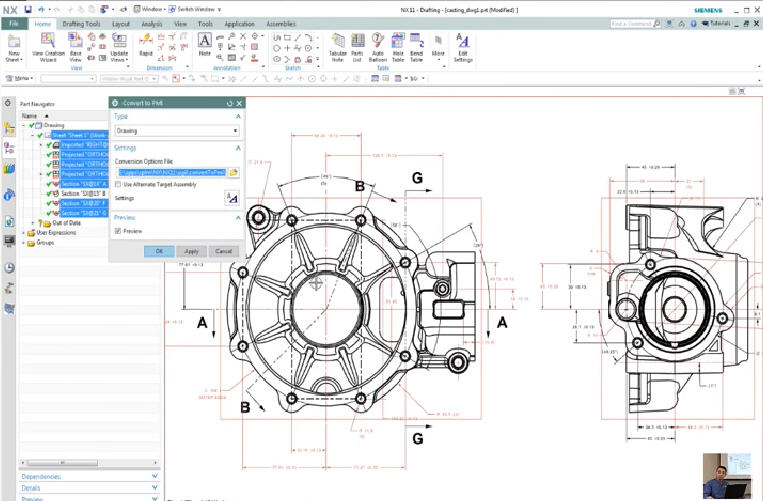Click the resource bar settings gear icon
Screen dimensions: 763x501
coord(8,103)
